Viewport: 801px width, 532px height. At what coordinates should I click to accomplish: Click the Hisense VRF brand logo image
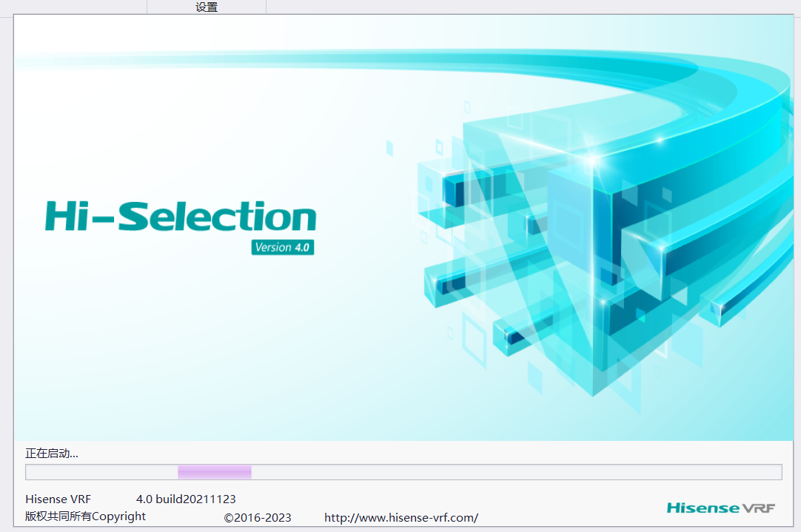(x=721, y=508)
